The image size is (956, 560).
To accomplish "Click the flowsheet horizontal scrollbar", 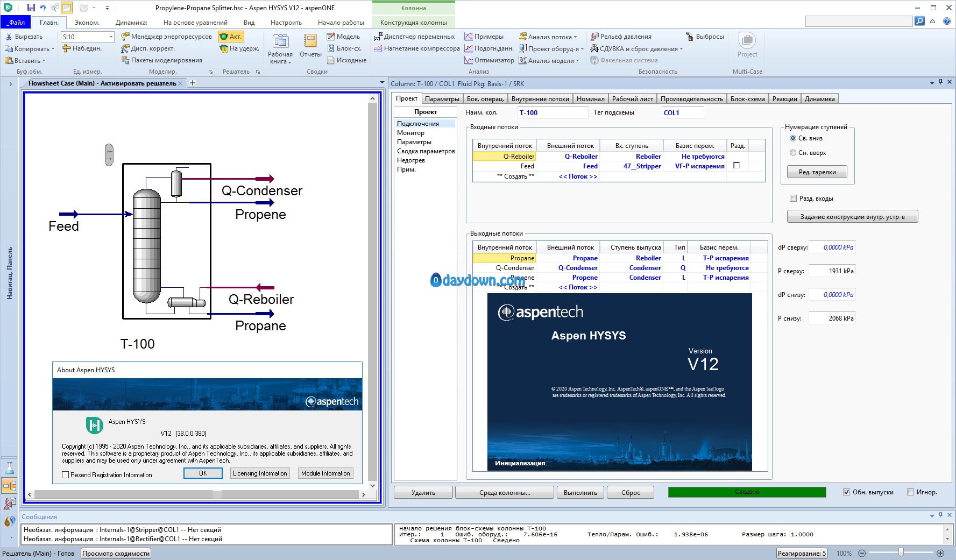I will pos(197,494).
